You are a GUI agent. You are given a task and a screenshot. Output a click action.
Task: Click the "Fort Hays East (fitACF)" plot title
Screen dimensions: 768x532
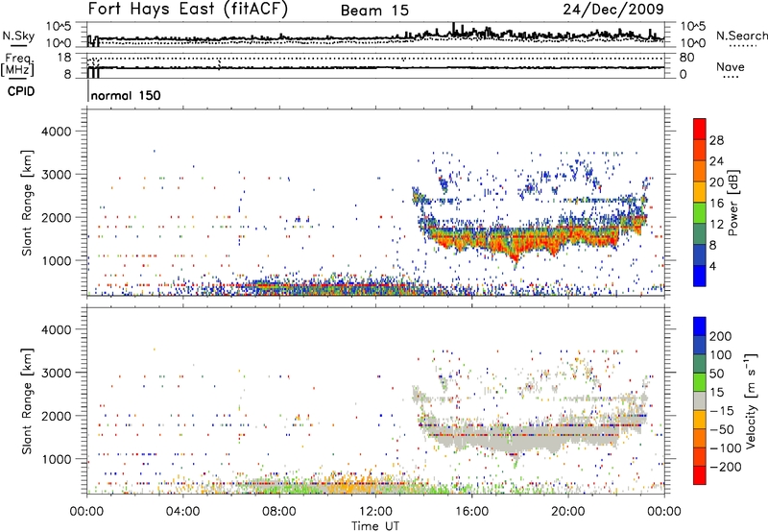pos(187,9)
